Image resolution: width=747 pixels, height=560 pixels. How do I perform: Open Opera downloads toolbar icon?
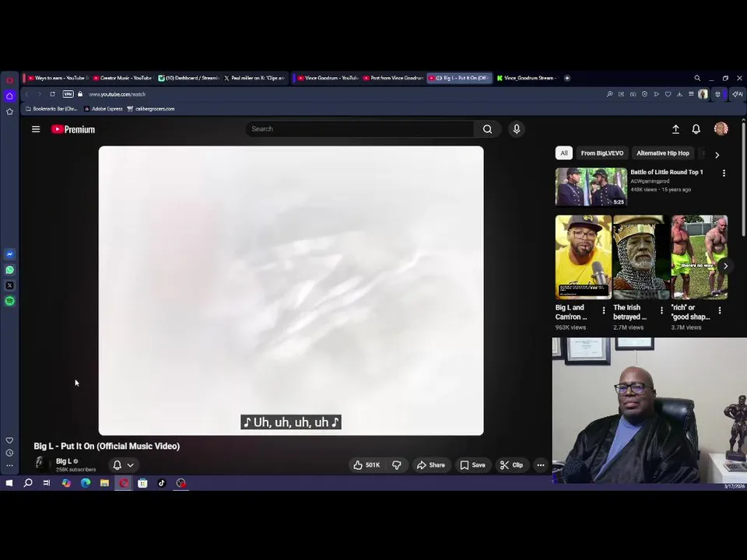pyautogui.click(x=679, y=94)
